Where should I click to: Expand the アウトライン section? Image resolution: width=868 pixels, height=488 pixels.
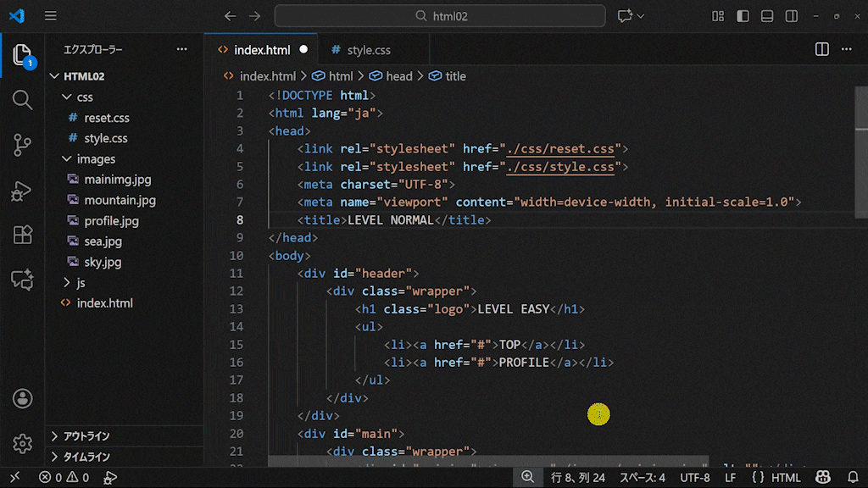coord(56,436)
